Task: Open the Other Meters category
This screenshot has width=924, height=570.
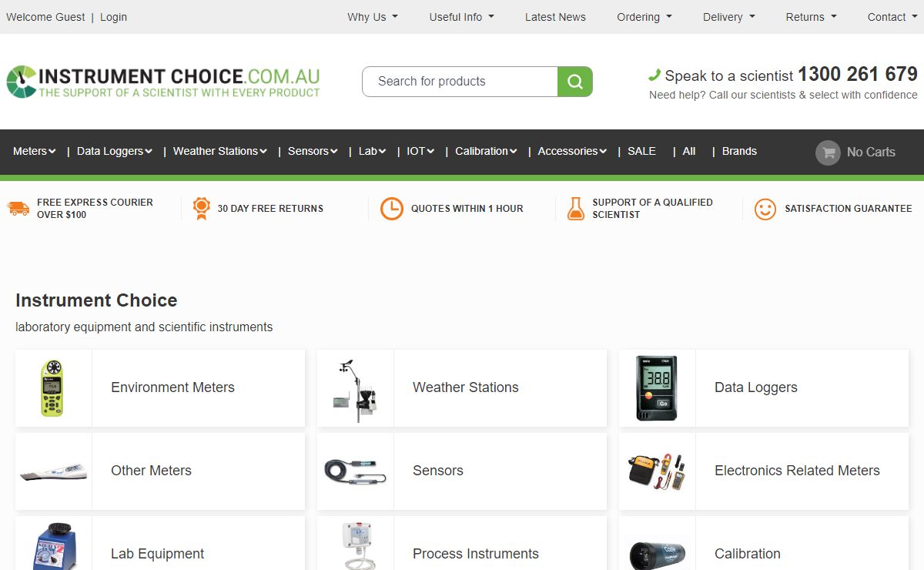Action: (151, 471)
